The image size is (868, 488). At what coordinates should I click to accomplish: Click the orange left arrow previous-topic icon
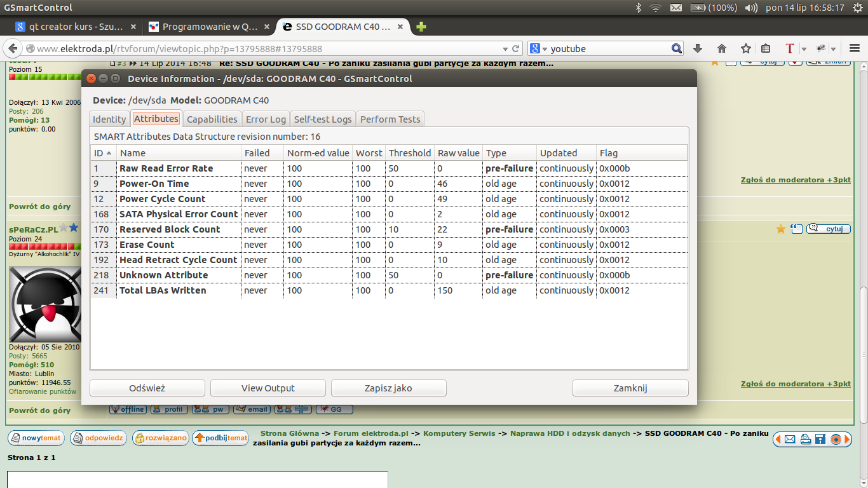778,439
